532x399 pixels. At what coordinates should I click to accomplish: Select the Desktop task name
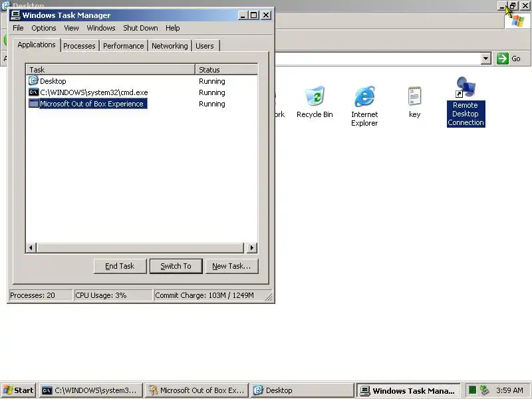(53, 81)
